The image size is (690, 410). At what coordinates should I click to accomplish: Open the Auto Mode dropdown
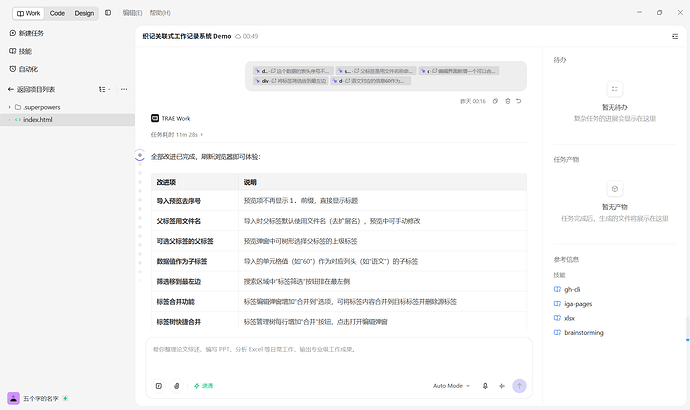451,386
